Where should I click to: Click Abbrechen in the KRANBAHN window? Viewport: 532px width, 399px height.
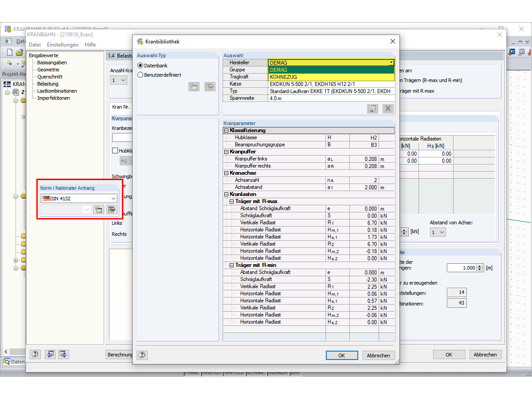point(485,355)
